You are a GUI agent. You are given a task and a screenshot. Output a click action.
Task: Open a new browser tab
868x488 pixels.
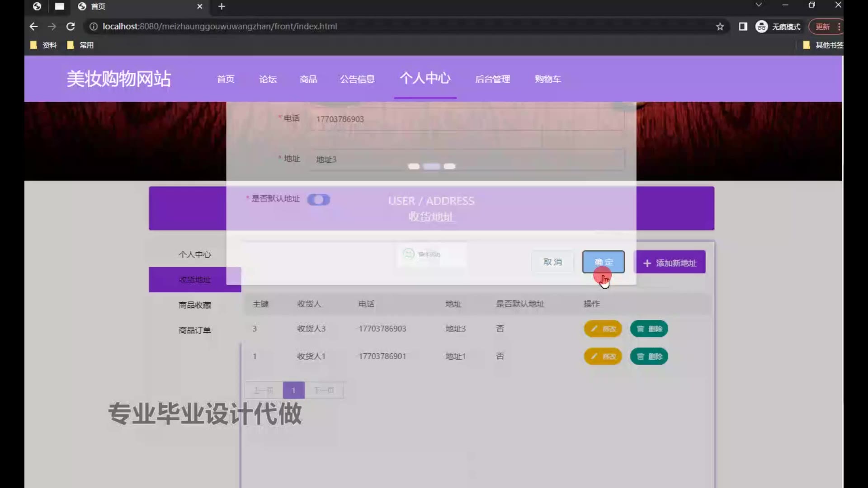(x=222, y=6)
